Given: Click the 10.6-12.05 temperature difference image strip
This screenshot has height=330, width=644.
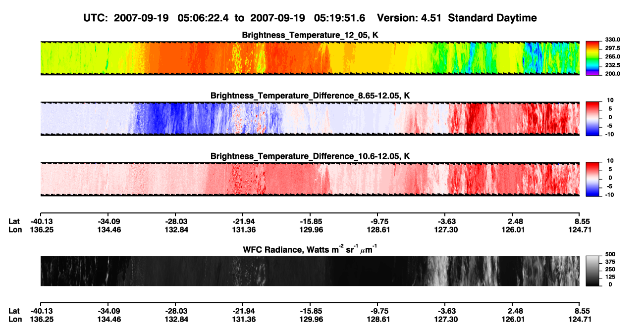Looking at the screenshot, I should pyautogui.click(x=310, y=179).
